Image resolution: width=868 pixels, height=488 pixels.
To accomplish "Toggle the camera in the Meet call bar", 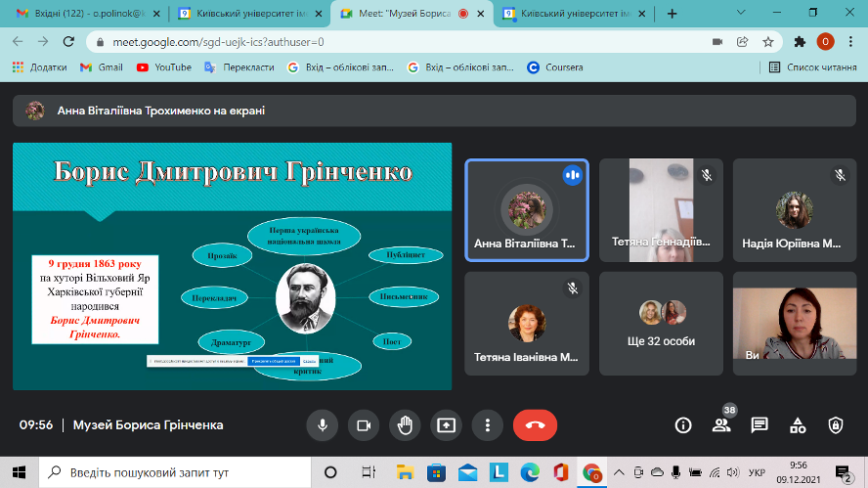I will [364, 425].
